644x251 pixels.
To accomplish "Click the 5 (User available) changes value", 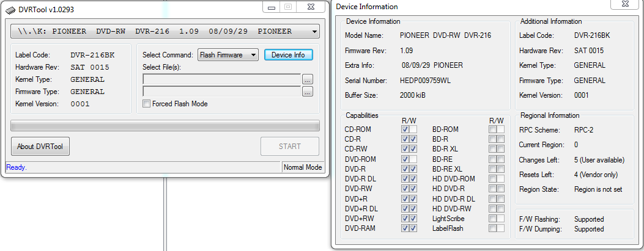I will (x=599, y=160).
